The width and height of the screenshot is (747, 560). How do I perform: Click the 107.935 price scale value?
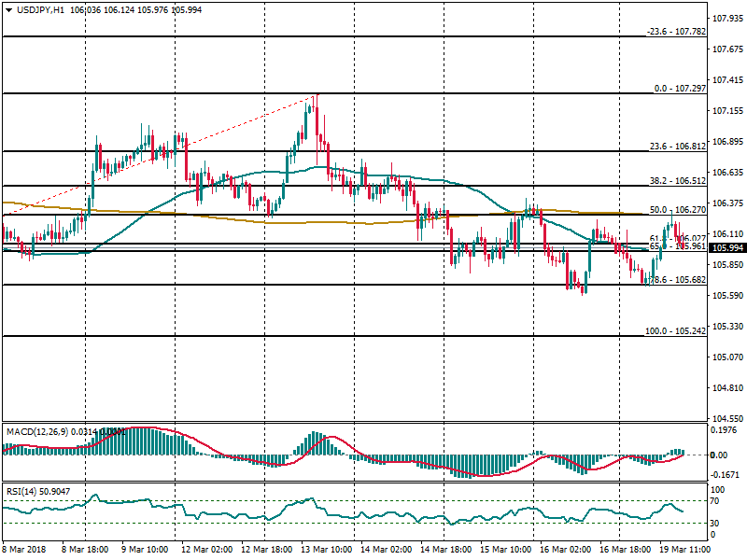726,19
